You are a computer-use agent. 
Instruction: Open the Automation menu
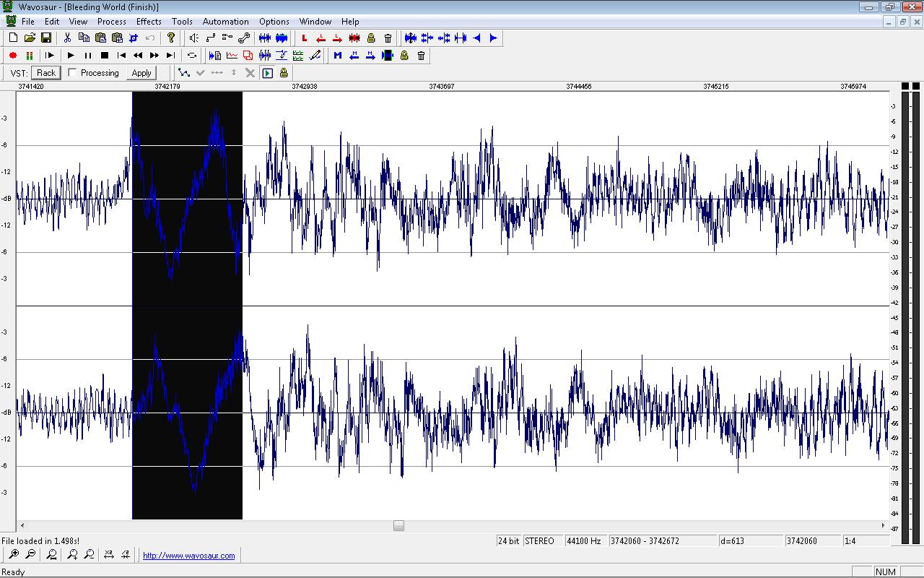(225, 22)
